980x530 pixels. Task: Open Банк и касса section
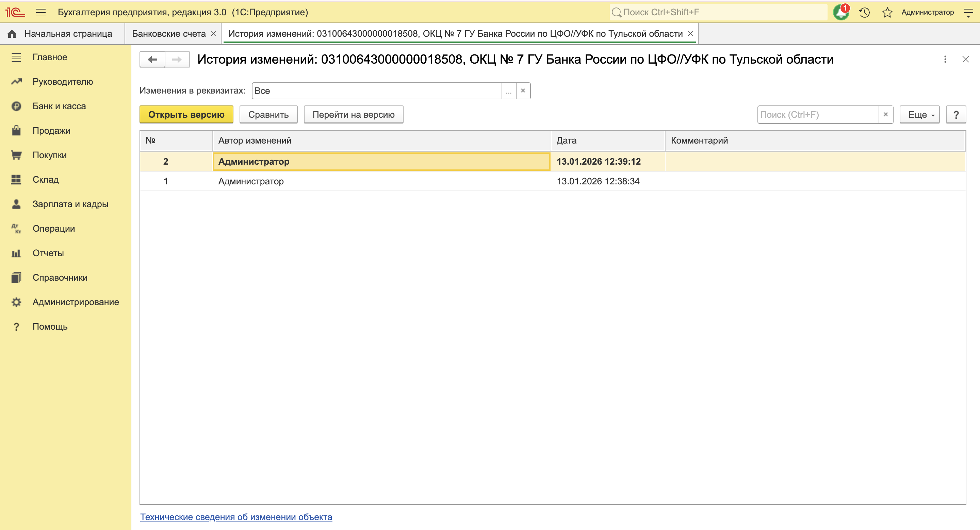click(x=59, y=106)
